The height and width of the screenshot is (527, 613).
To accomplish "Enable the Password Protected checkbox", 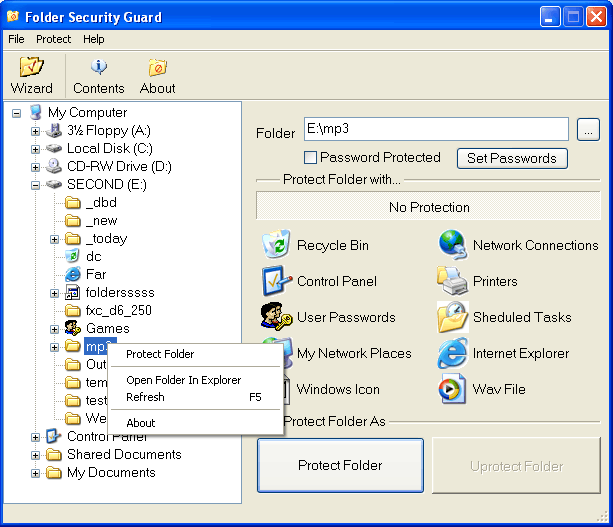I will tap(311, 158).
